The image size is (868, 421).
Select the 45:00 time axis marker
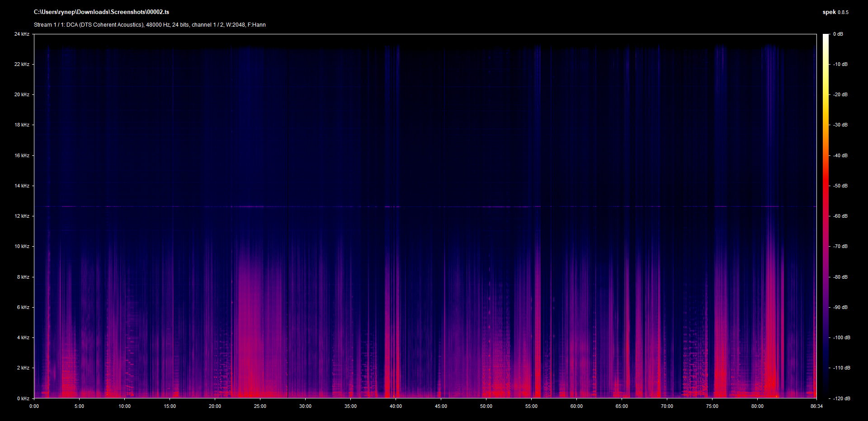point(441,406)
